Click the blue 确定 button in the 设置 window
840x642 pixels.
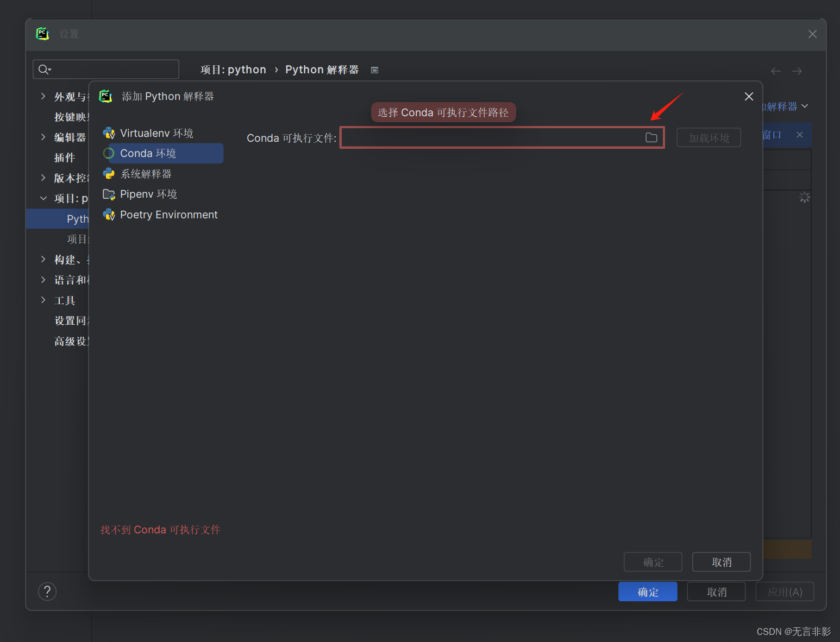pyautogui.click(x=648, y=592)
